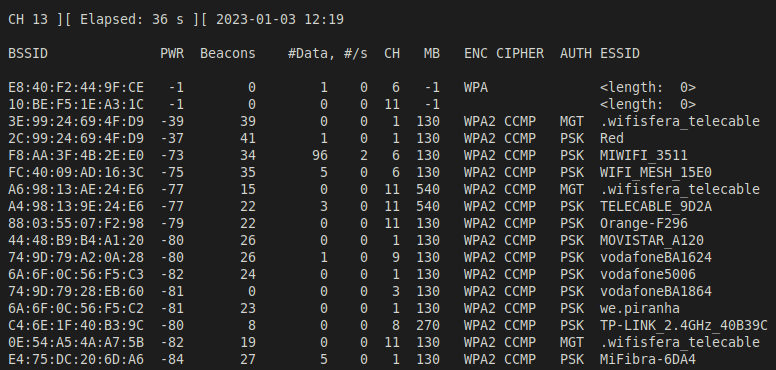The height and width of the screenshot is (370, 776).
Task: Click the MB column header
Action: (x=432, y=53)
